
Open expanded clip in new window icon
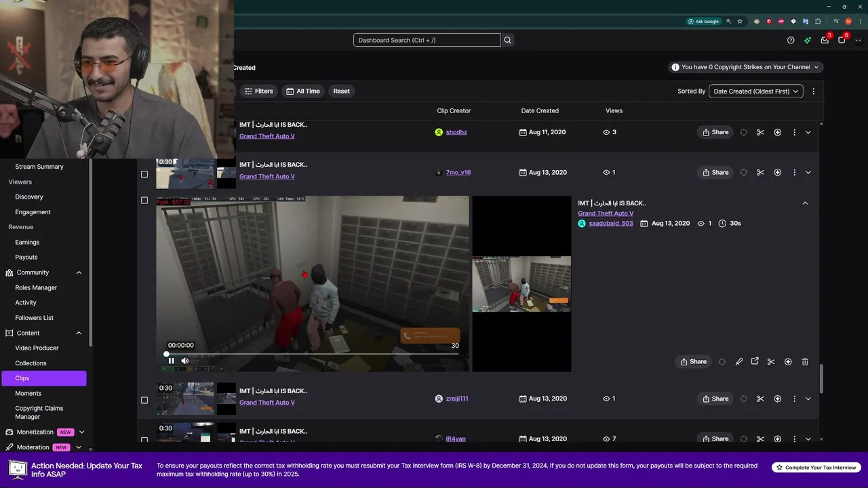coord(755,361)
